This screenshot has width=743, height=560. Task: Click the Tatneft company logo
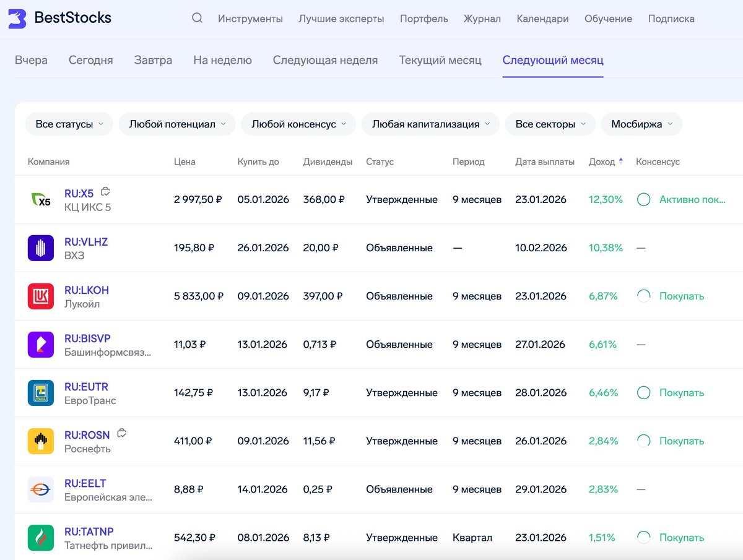tap(41, 538)
